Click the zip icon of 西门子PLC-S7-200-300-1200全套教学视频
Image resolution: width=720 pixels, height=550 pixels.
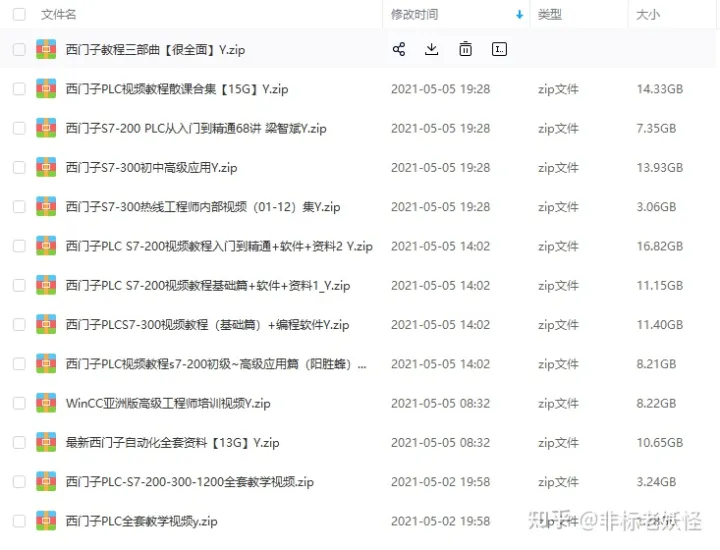[46, 482]
